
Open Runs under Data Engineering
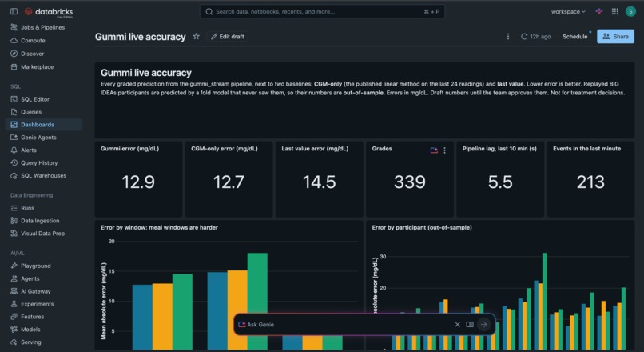[27, 208]
